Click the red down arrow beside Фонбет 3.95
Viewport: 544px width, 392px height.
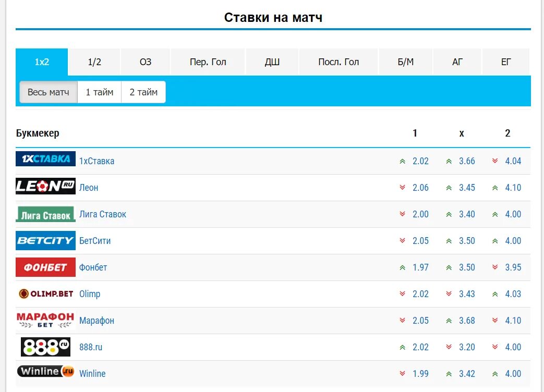(x=495, y=267)
